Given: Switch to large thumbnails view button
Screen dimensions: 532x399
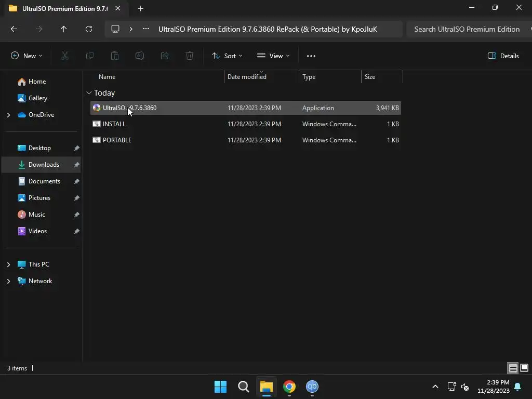Looking at the screenshot, I should click(524, 368).
